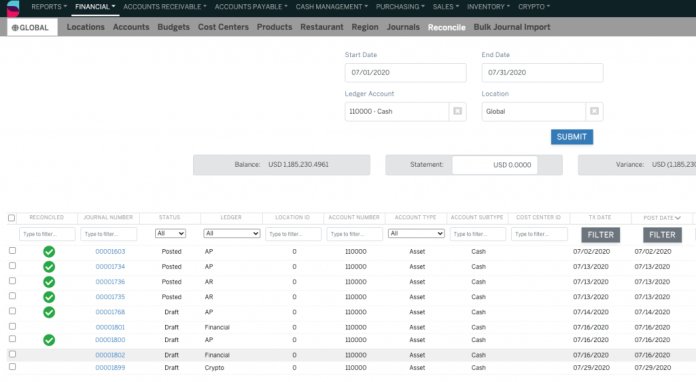Open the Account Type filter dropdown
The image size is (696, 382).
pyautogui.click(x=416, y=233)
